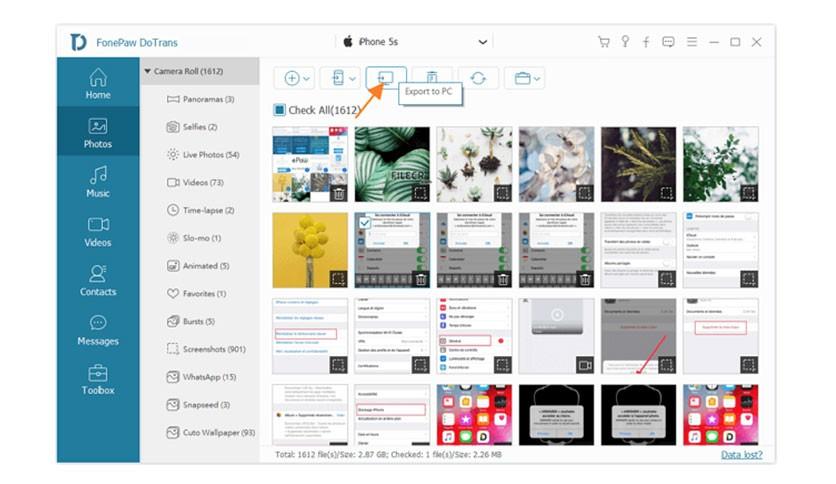Image resolution: width=836 pixels, height=484 pixels.
Task: Click the Export to PC toolbar icon
Action: pyautogui.click(x=386, y=78)
